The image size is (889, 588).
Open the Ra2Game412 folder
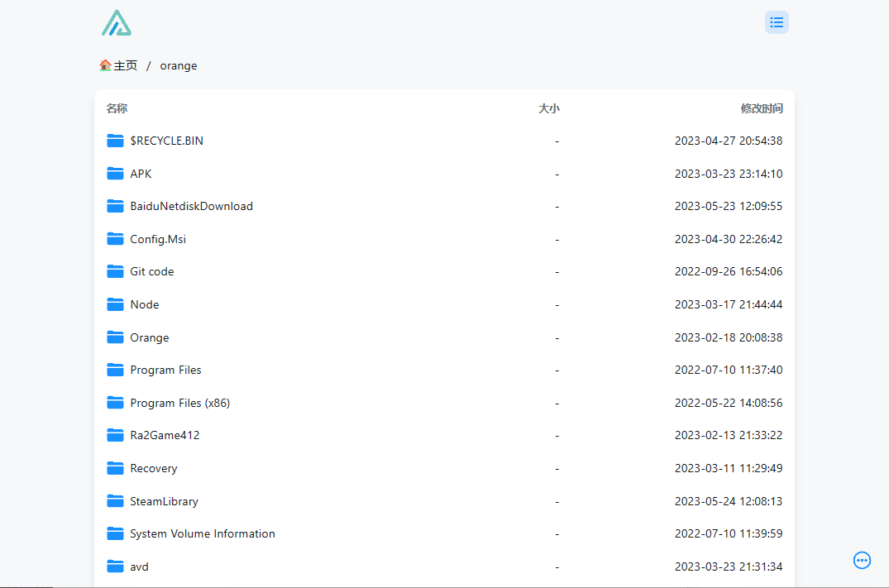165,435
